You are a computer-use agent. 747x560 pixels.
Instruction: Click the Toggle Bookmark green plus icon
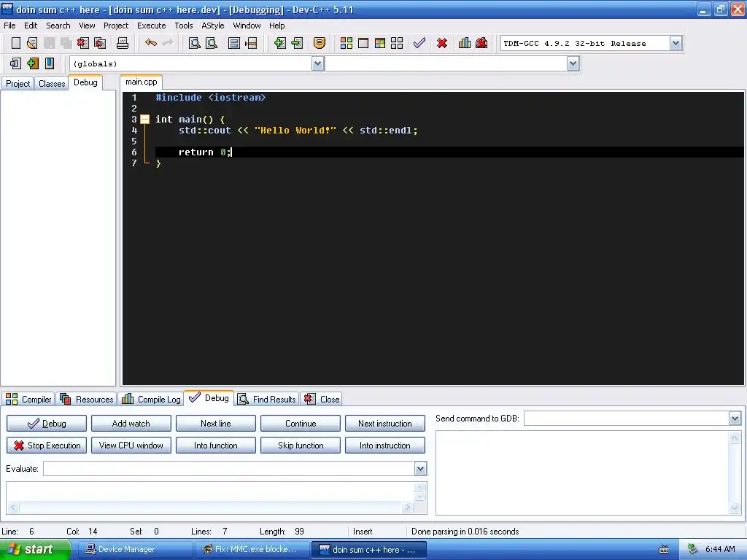tap(32, 63)
